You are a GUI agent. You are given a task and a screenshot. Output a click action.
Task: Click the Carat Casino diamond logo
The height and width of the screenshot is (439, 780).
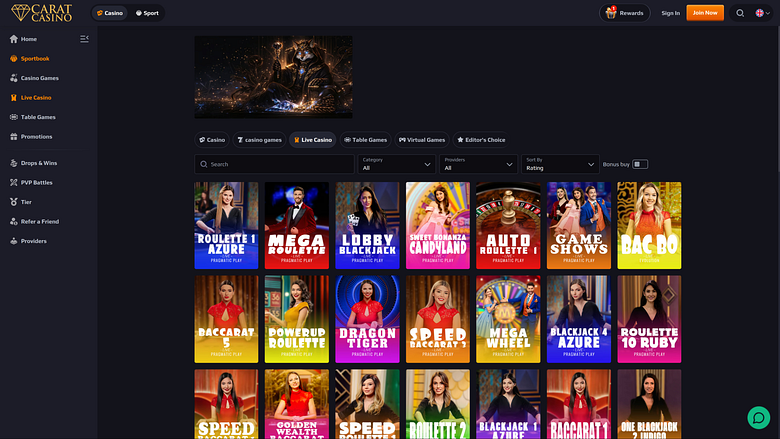coord(41,13)
